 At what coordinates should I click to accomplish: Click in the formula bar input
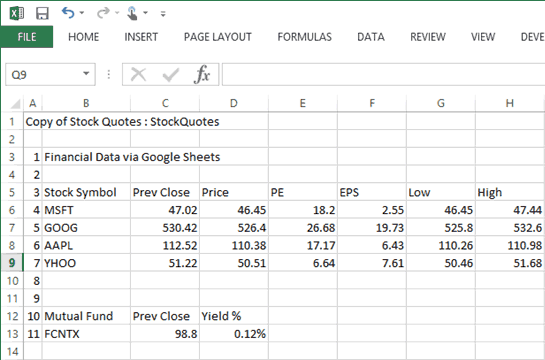[383, 74]
